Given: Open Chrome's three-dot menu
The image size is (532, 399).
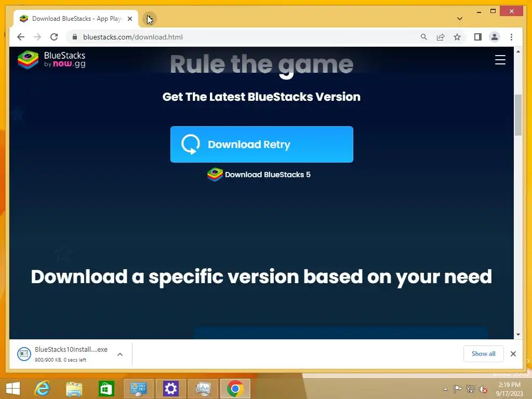Looking at the screenshot, I should click(x=511, y=37).
